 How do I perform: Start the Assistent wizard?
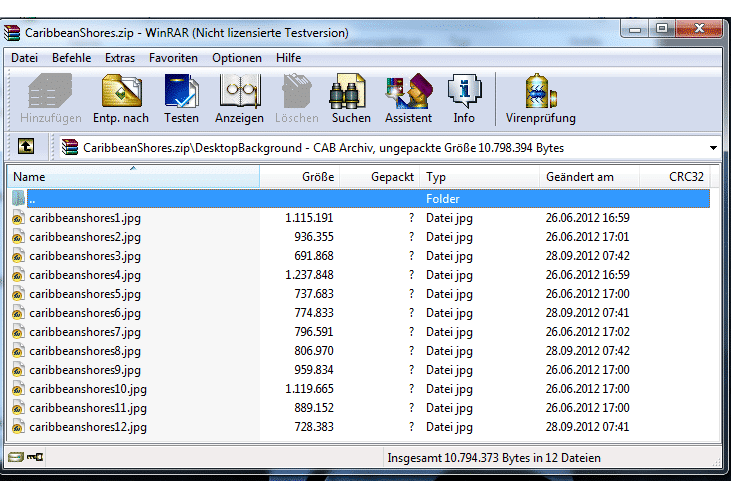coord(408,99)
